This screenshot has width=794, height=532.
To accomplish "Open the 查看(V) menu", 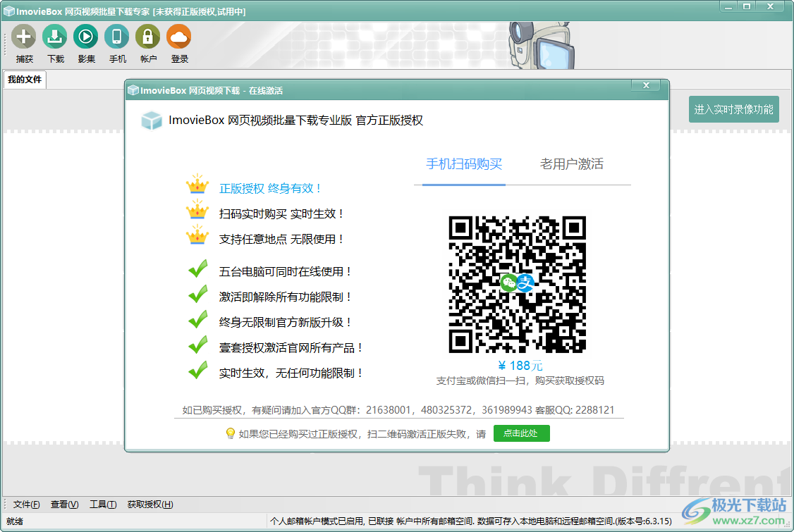I will 64,504.
